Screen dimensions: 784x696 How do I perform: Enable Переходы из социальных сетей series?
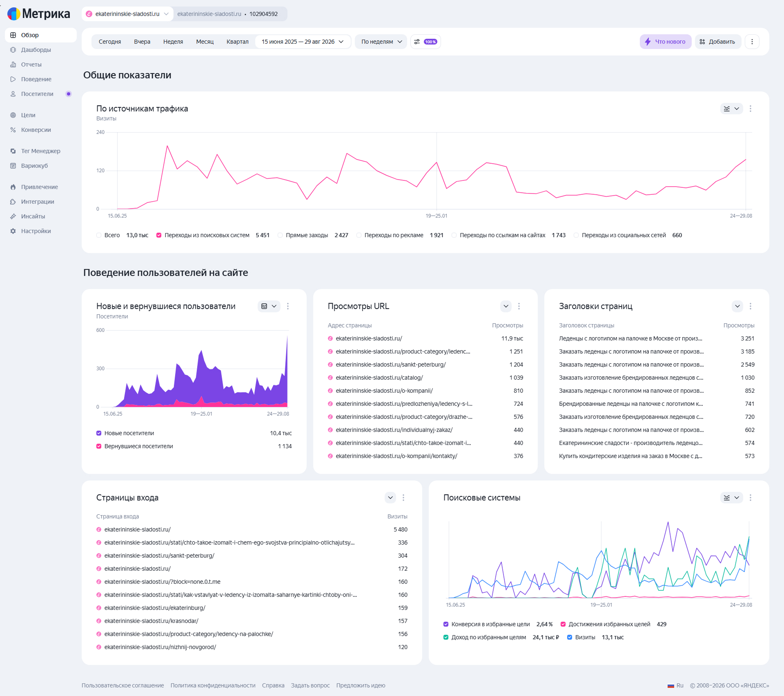(x=576, y=235)
